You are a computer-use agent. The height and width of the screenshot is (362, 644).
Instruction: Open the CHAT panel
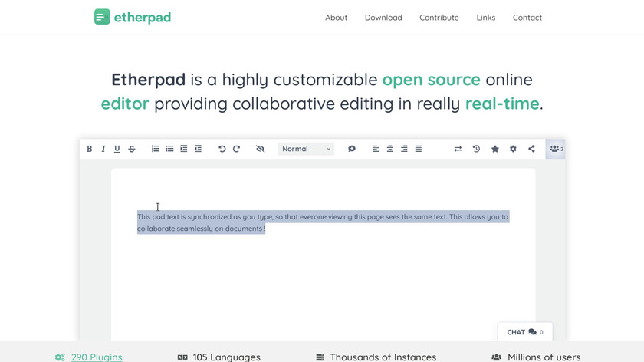point(525,332)
